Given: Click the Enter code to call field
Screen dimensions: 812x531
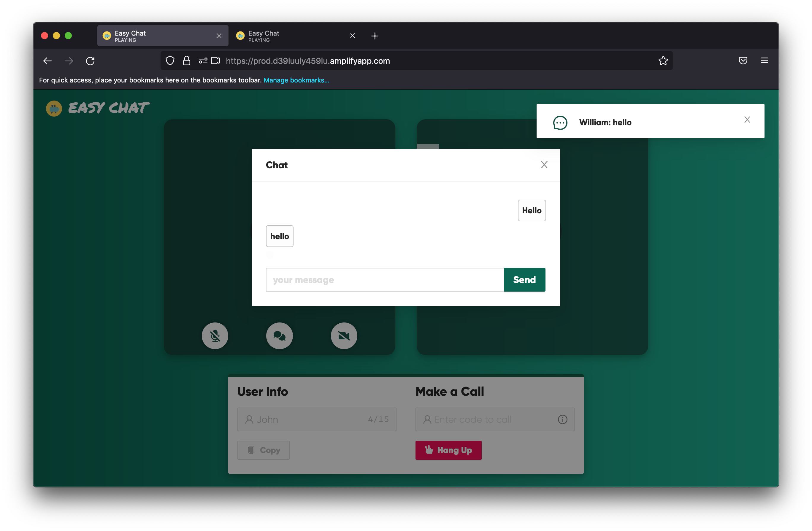Looking at the screenshot, I should 495,419.
